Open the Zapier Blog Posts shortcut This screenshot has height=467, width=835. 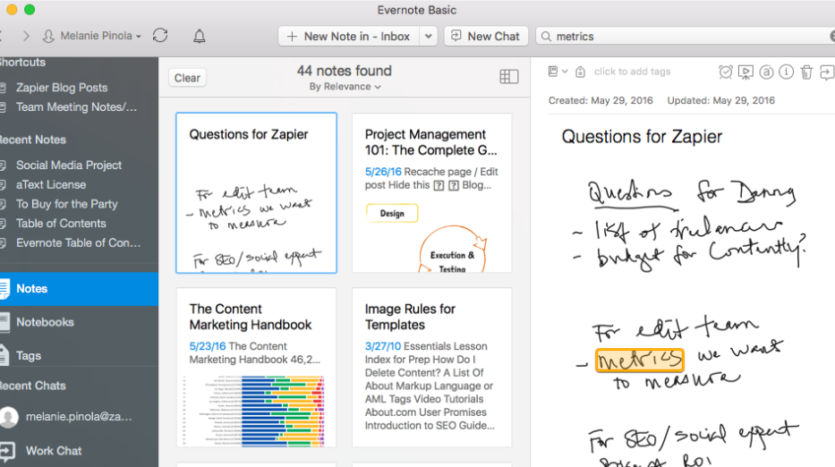62,87
